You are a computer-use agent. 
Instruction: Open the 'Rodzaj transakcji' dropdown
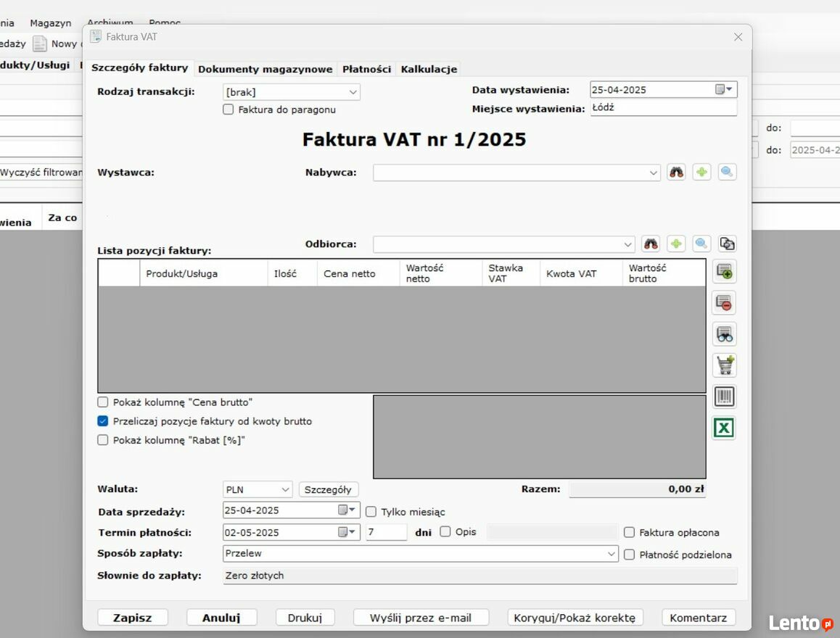click(291, 92)
